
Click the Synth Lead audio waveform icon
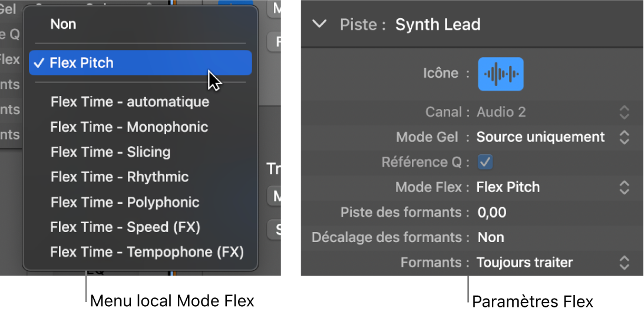(x=500, y=74)
